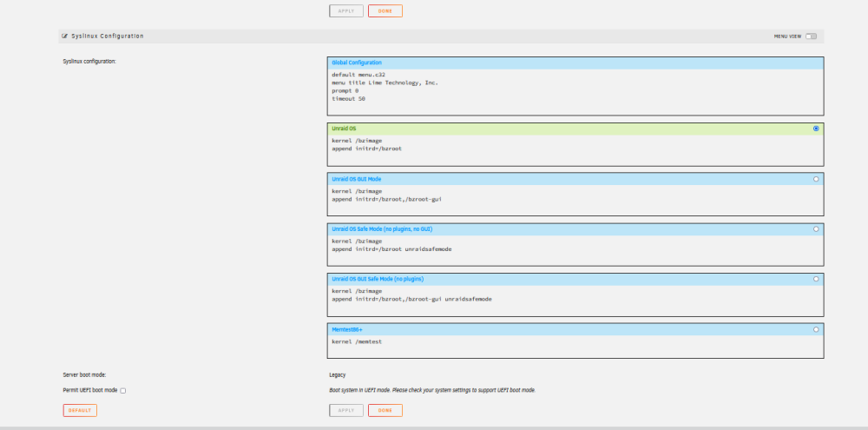
Task: Click the MENU VIEW label
Action: (788, 36)
